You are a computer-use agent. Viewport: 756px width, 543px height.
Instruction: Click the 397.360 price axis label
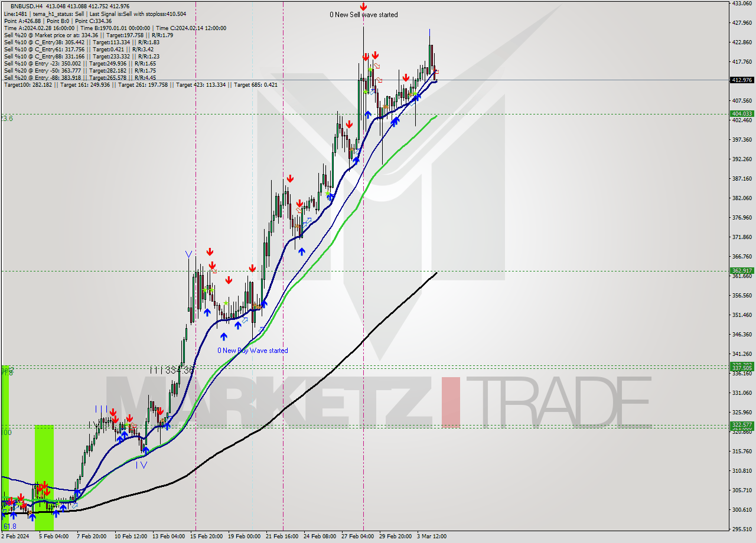tap(742, 139)
